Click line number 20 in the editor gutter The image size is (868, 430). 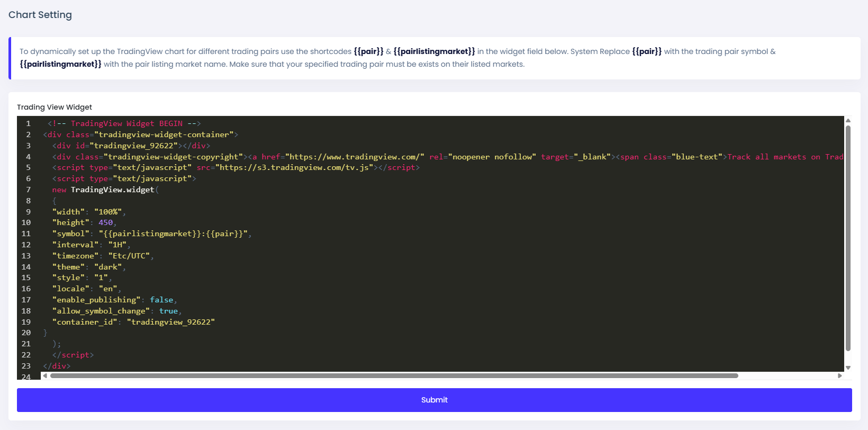26,333
